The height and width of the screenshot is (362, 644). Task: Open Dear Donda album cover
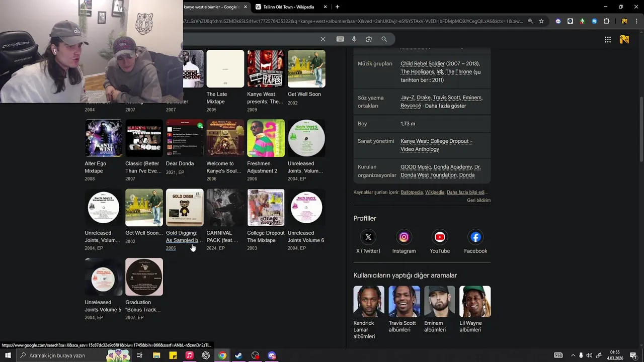coord(185,138)
